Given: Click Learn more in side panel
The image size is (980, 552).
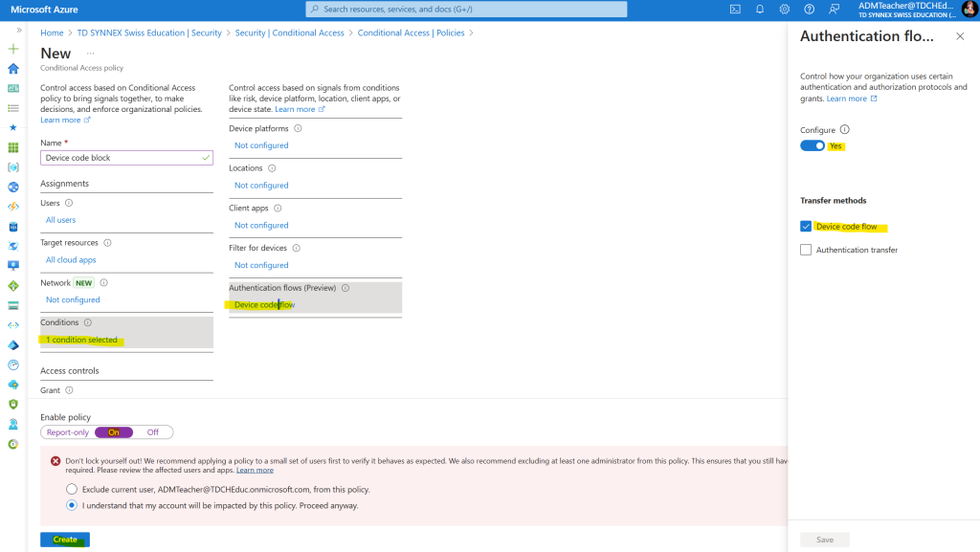Looking at the screenshot, I should pos(851,99).
